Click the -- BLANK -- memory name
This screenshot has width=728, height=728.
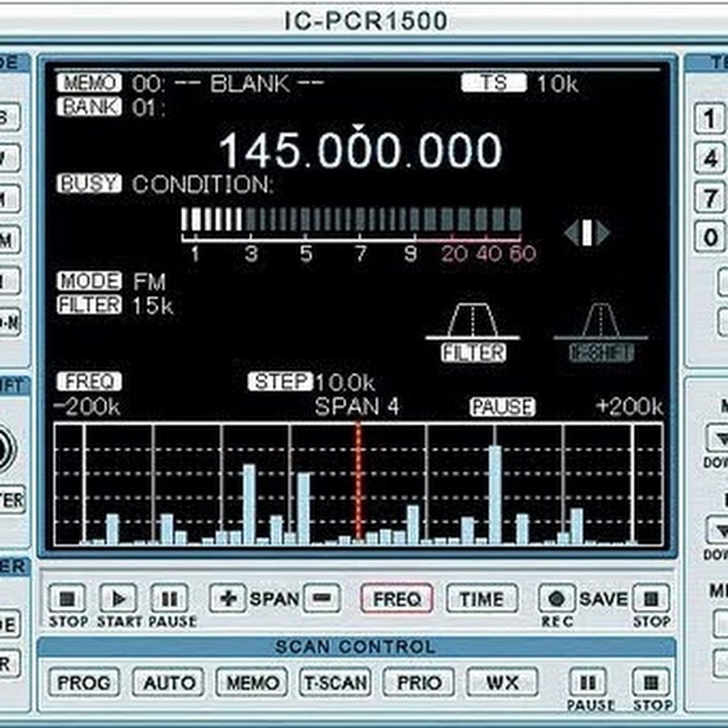(x=249, y=84)
